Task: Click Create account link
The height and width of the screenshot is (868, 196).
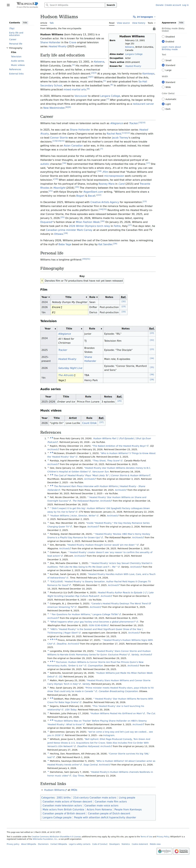Action: pos(173,5)
